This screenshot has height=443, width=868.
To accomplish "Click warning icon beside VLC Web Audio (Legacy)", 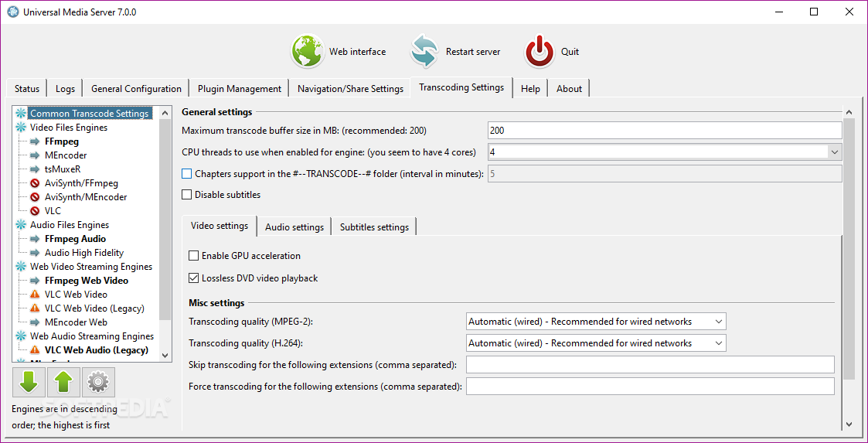I will pos(36,350).
